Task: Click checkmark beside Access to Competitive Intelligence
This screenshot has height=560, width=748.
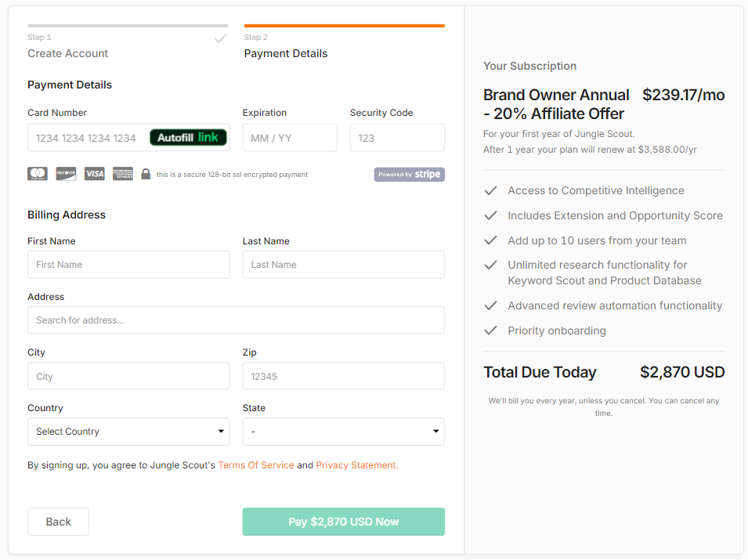Action: pos(490,190)
